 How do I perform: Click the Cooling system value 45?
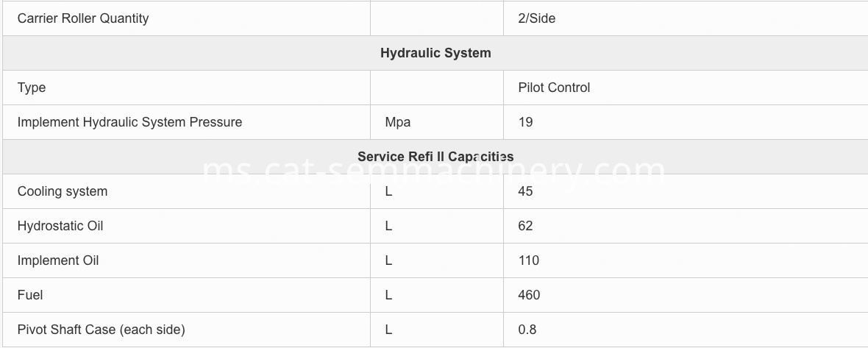point(525,191)
